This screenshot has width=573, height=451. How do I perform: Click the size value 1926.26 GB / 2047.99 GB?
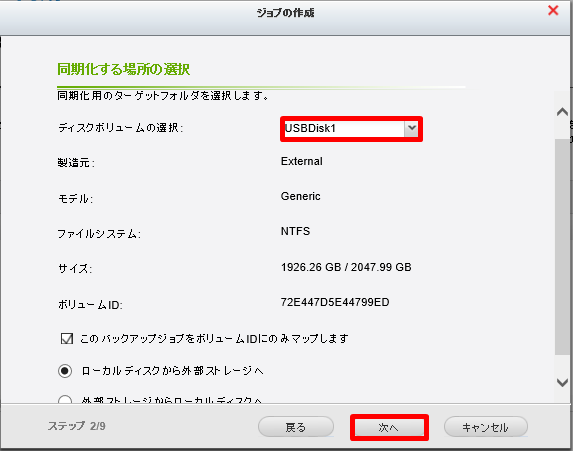coord(346,267)
